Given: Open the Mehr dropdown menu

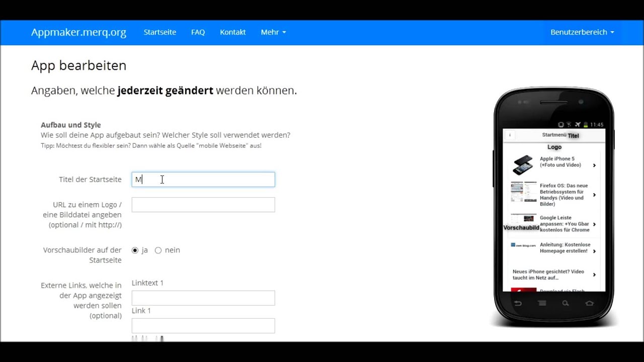Looking at the screenshot, I should [x=273, y=32].
